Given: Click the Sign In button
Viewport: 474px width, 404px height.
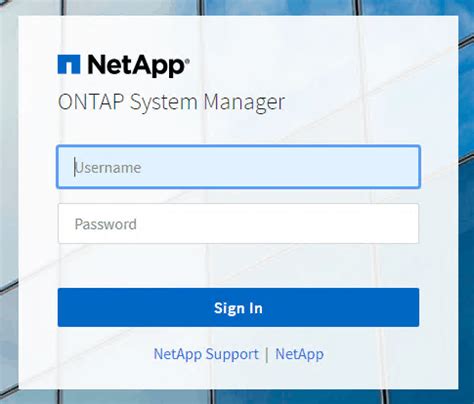Looking at the screenshot, I should coord(238,308).
